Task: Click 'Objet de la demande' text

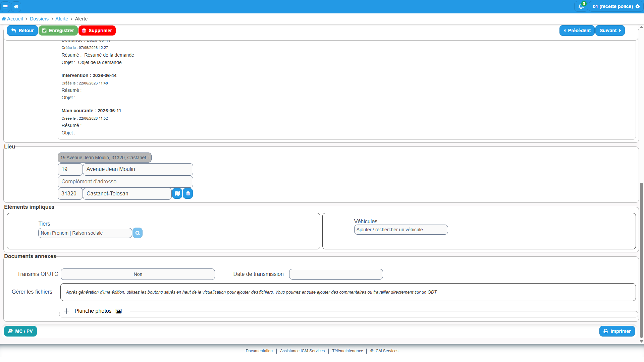Action: (100, 62)
